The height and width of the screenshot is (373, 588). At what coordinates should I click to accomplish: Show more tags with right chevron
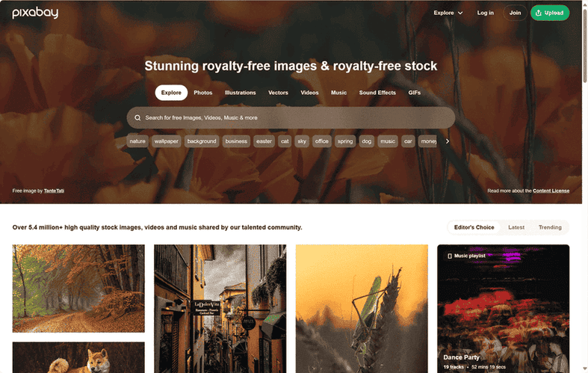pos(448,141)
